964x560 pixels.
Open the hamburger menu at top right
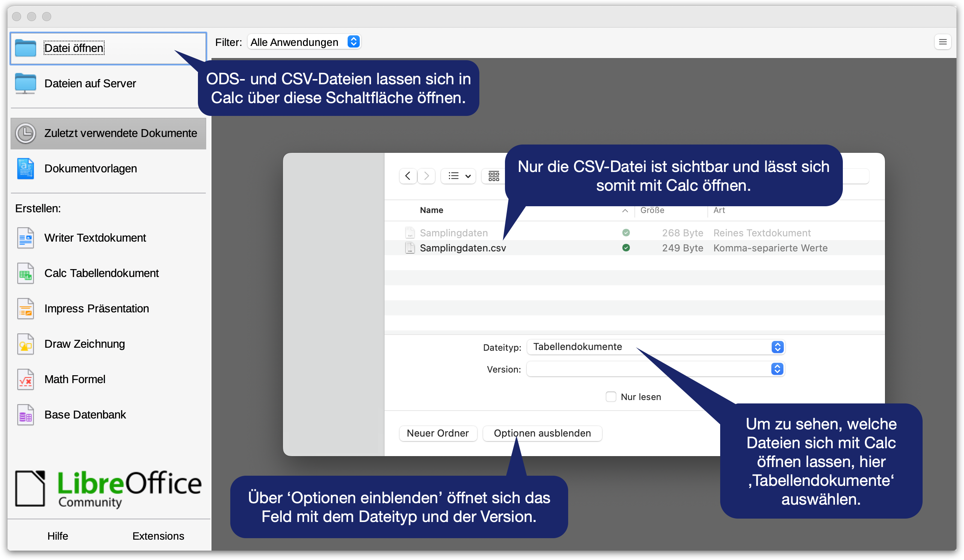(943, 42)
